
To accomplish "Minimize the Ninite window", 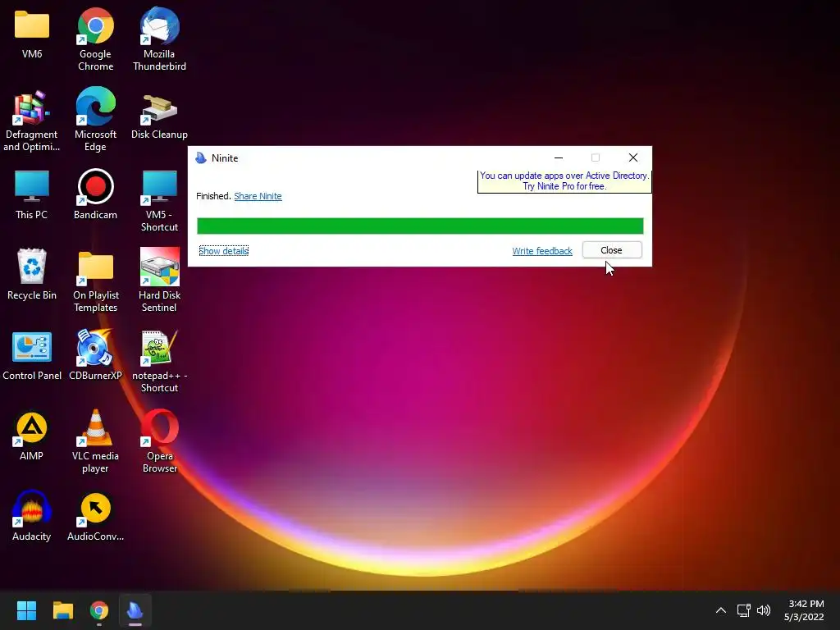I will 558,157.
